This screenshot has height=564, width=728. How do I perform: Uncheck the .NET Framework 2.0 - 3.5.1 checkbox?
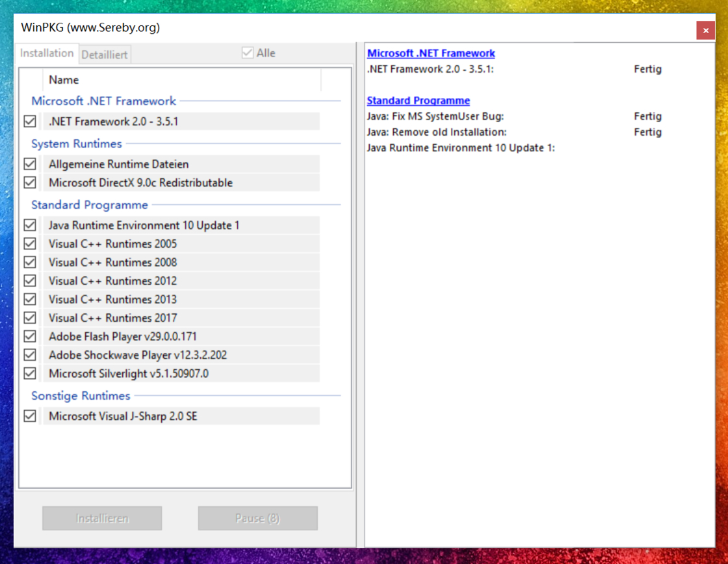point(30,122)
